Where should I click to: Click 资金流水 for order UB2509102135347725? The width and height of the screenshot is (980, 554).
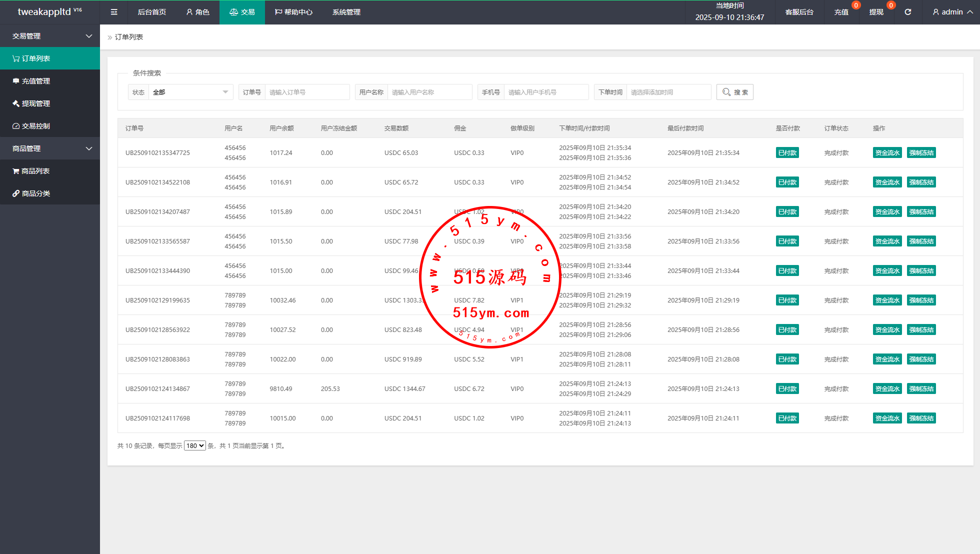887,152
